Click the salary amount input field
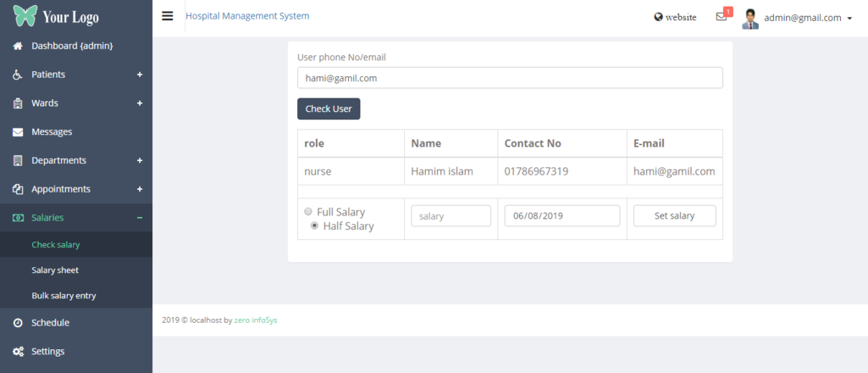Screen dimensions: 868x373 [451, 216]
